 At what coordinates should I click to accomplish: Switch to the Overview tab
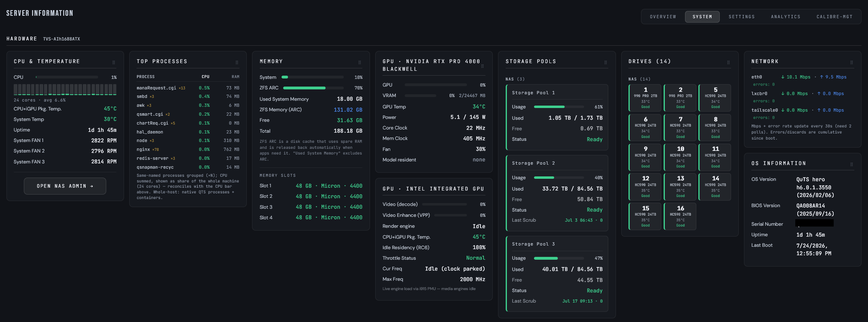(663, 17)
